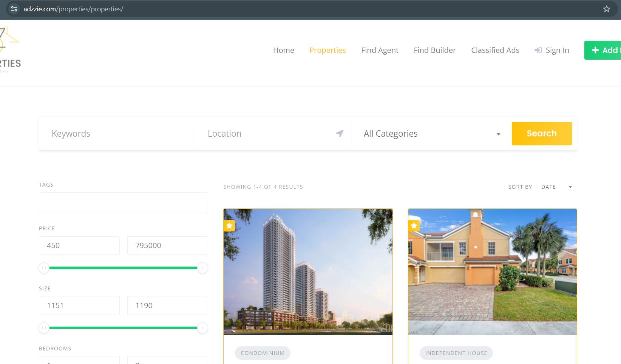Go to Find Builder page
Image resolution: width=621 pixels, height=364 pixels.
(x=435, y=50)
